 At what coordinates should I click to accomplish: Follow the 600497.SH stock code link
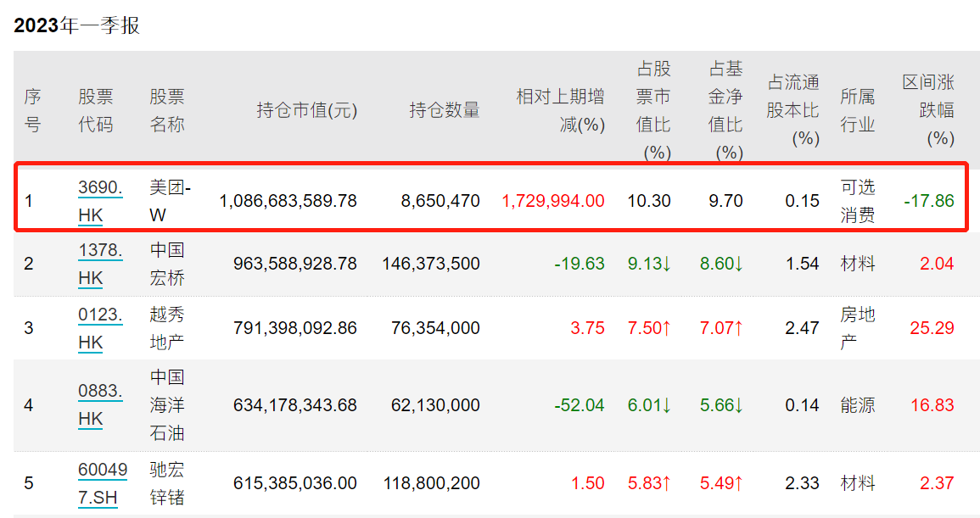(x=99, y=483)
